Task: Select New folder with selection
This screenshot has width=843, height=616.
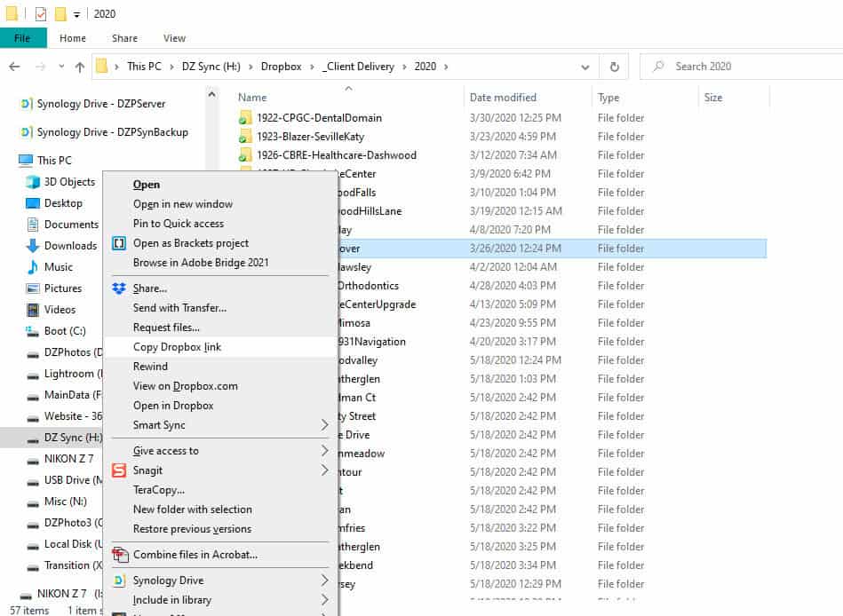Action: [x=193, y=509]
